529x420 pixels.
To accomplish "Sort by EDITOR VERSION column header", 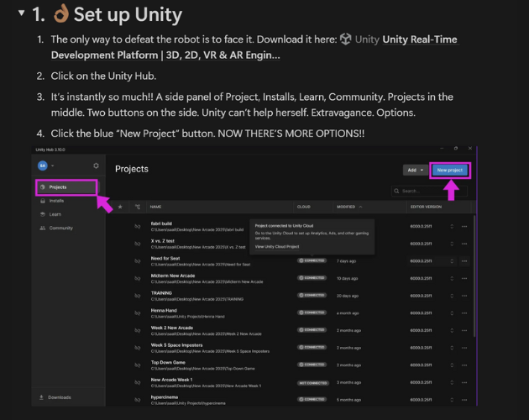I will pos(426,207).
